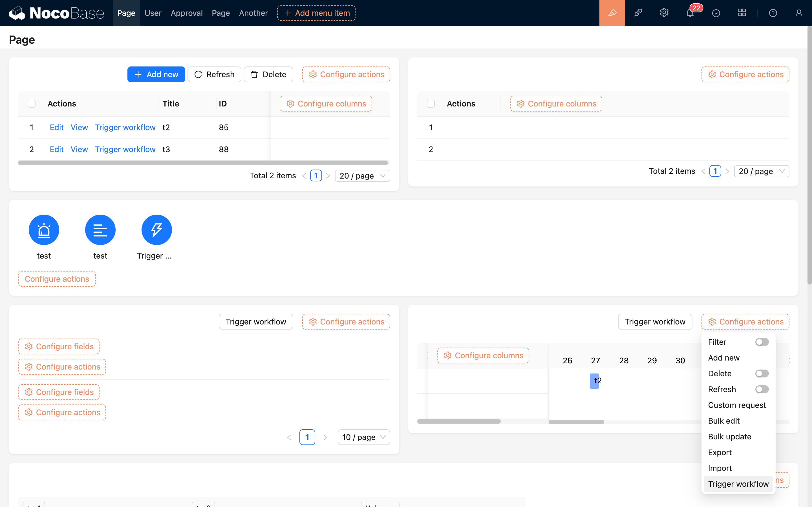The width and height of the screenshot is (812, 507).
Task: Open tasks via the check circle icon
Action: click(716, 13)
